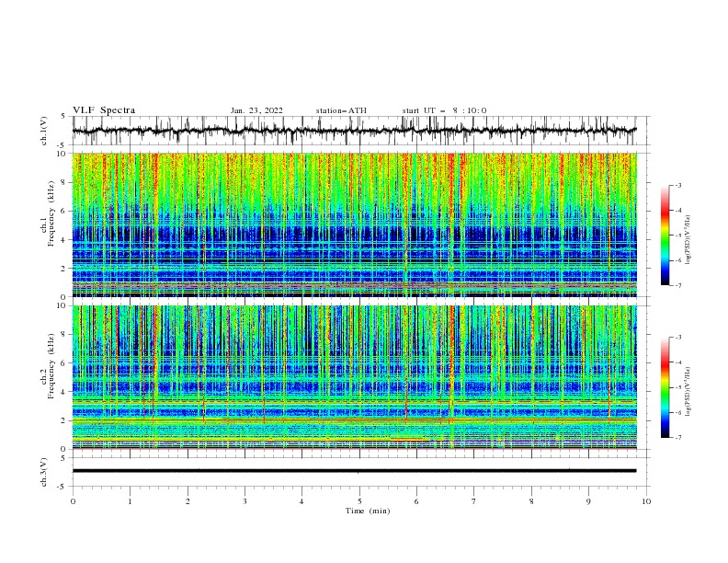Click the ch.2 color bar 'log(PSD)(V²/Hz)' label

point(688,392)
